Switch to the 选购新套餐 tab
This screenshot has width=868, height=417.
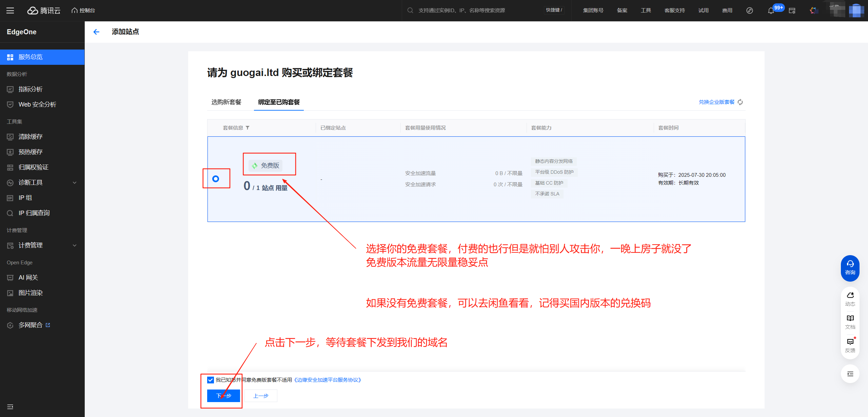click(226, 102)
